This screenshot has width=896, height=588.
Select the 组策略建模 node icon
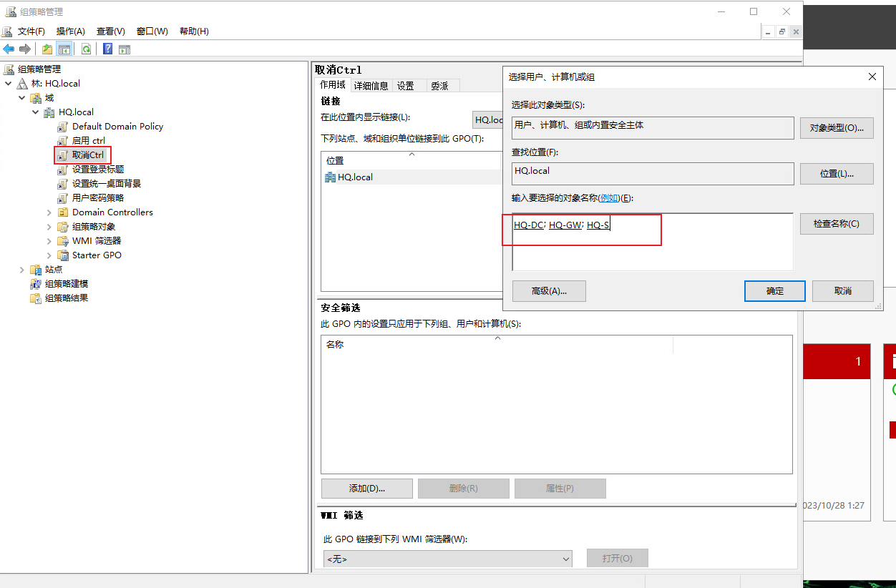coord(36,284)
